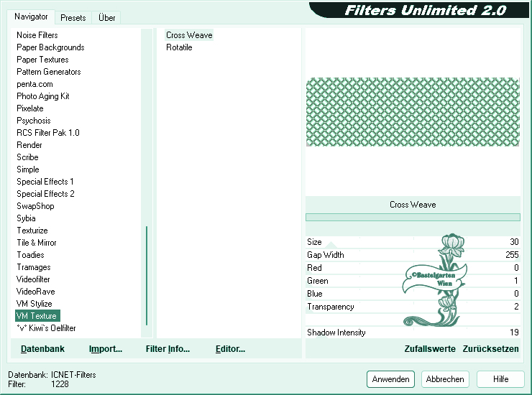Click Zufallswerte to randomize values
Viewport: 532px width, 395px height.
tap(430, 349)
